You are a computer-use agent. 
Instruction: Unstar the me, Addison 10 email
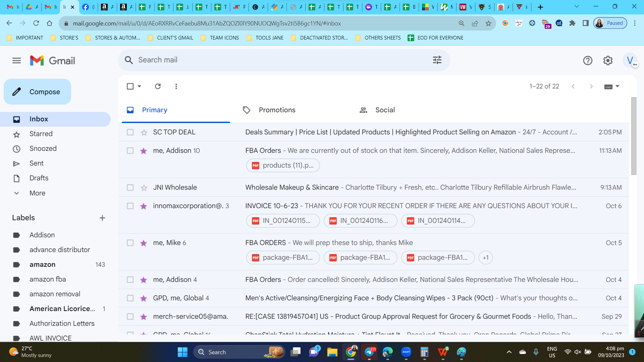tap(144, 151)
